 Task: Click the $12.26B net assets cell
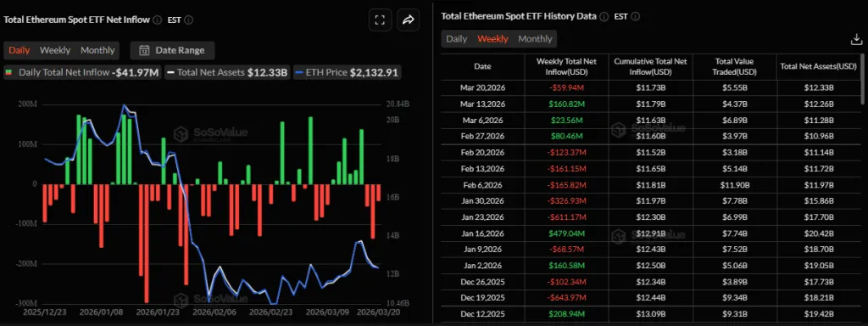click(x=818, y=104)
